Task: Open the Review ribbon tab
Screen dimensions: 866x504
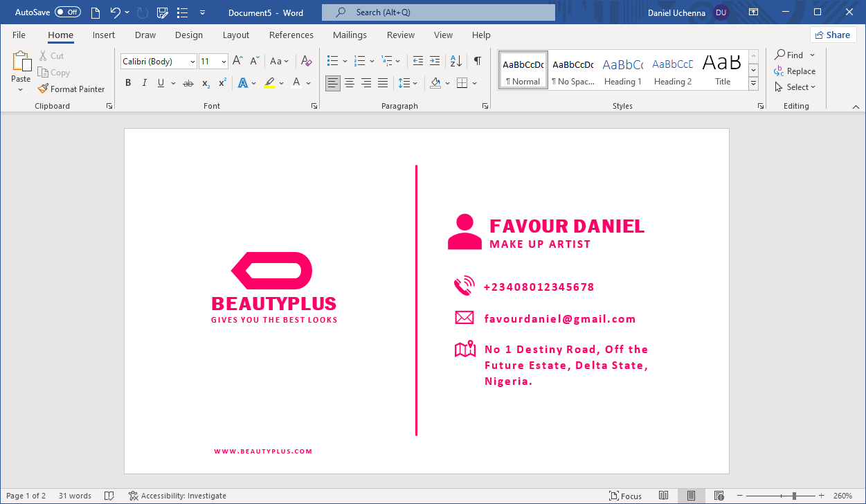Action: (x=400, y=35)
